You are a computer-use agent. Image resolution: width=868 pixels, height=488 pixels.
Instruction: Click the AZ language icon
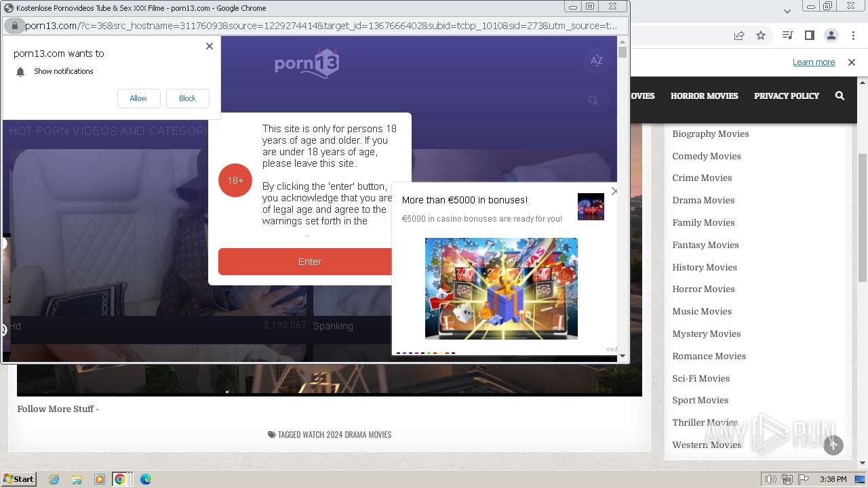(597, 60)
